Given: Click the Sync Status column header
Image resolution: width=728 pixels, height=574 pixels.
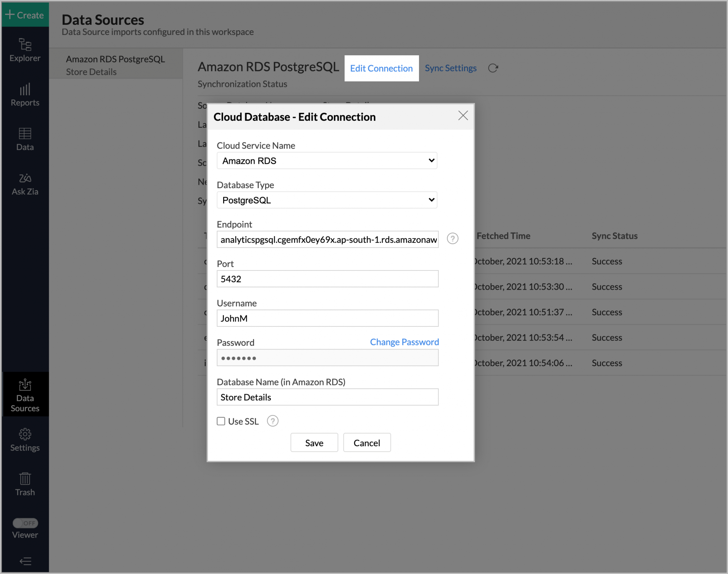Looking at the screenshot, I should pos(614,236).
